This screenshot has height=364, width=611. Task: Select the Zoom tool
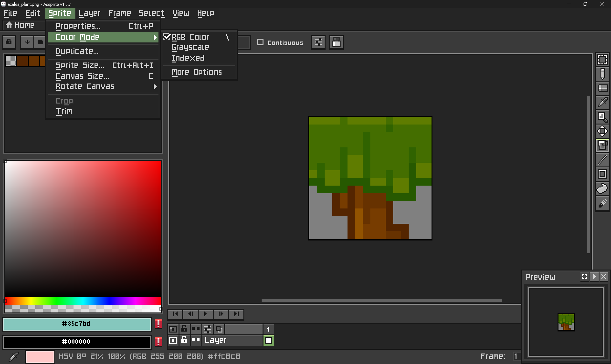[602, 117]
